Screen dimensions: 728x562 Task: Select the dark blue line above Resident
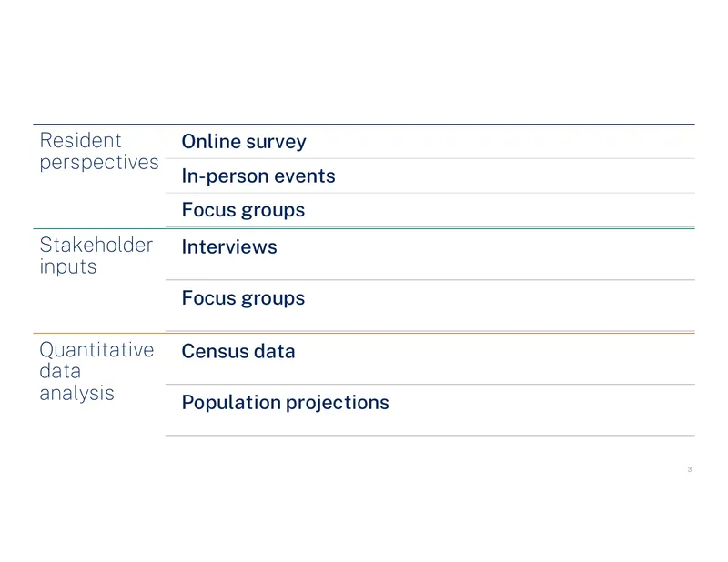[364, 125]
